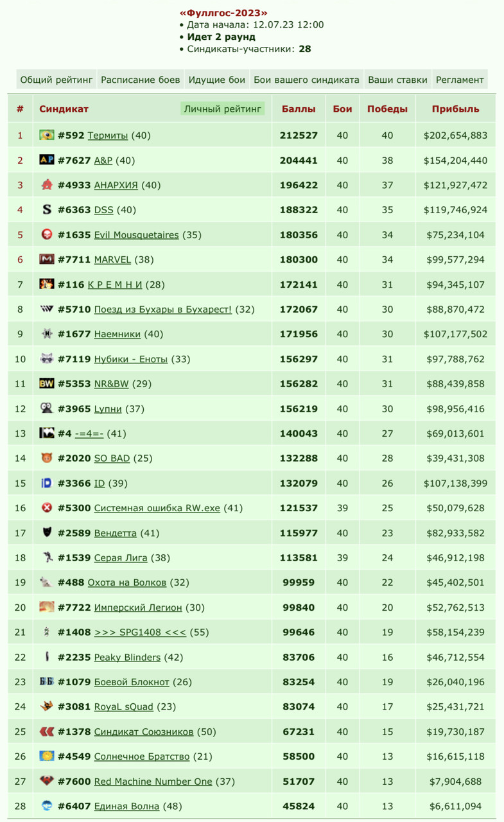Image resolution: width=504 pixels, height=822 pixels.
Task: Click the Термиты syndicate emblem icon
Action: click(46, 135)
